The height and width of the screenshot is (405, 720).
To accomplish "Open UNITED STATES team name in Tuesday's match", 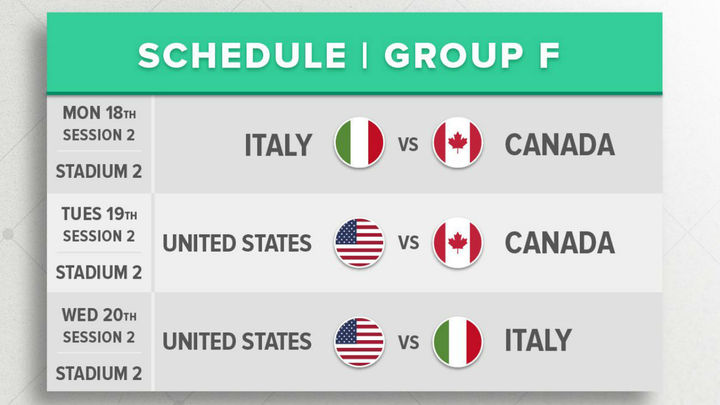I will (237, 243).
